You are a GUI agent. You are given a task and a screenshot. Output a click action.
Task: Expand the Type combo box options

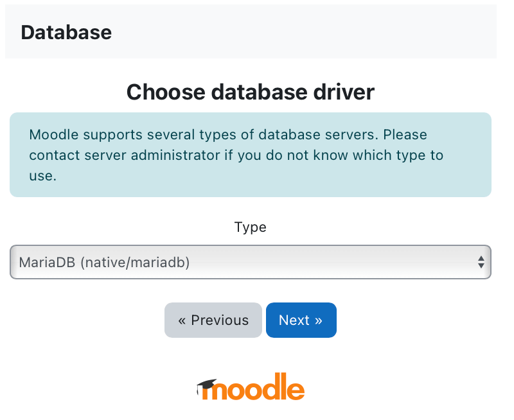251,262
